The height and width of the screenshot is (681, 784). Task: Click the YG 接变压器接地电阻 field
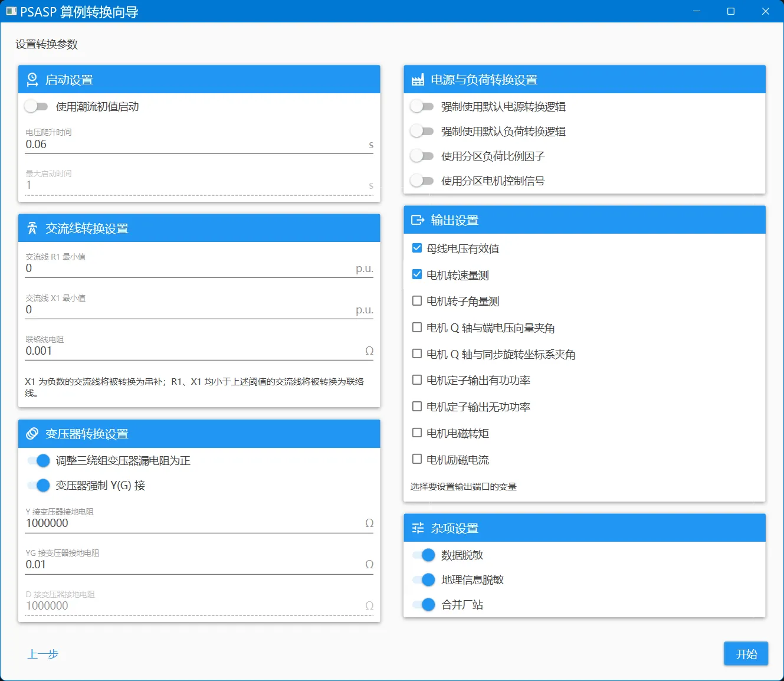pos(199,561)
